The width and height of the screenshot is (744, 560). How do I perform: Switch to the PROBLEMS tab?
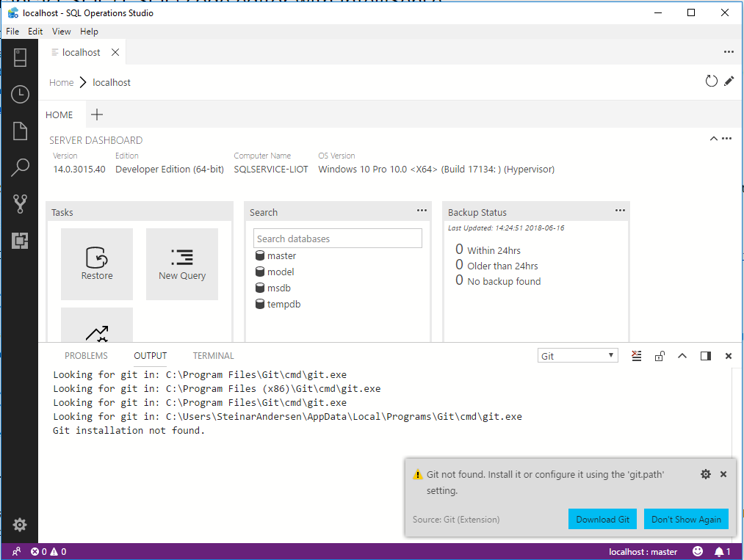tap(86, 356)
